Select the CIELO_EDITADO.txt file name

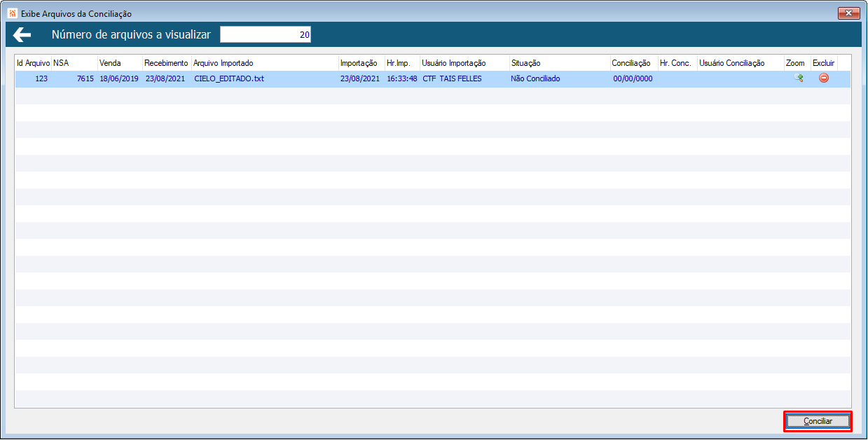click(229, 78)
